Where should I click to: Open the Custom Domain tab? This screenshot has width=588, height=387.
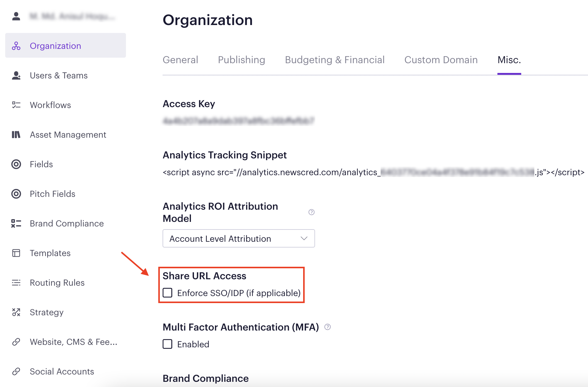(x=441, y=60)
